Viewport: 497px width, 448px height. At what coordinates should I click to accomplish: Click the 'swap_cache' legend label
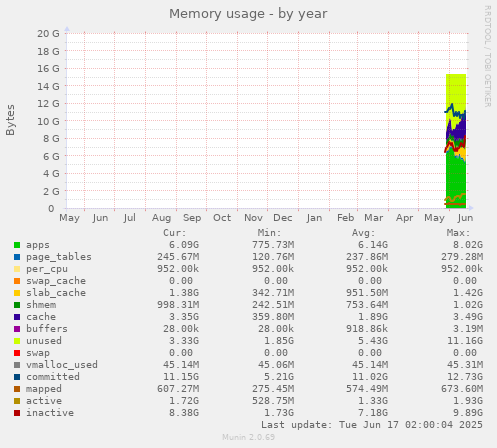(x=56, y=281)
